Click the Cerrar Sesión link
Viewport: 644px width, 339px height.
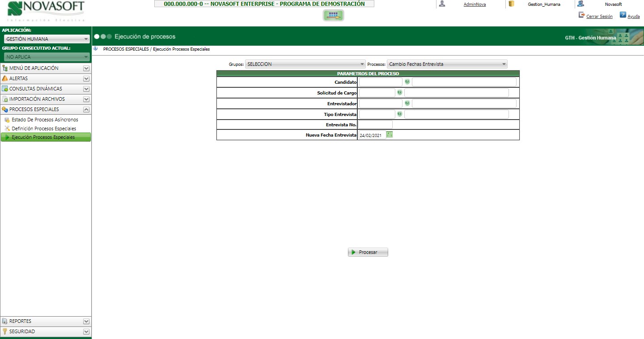pos(599,17)
